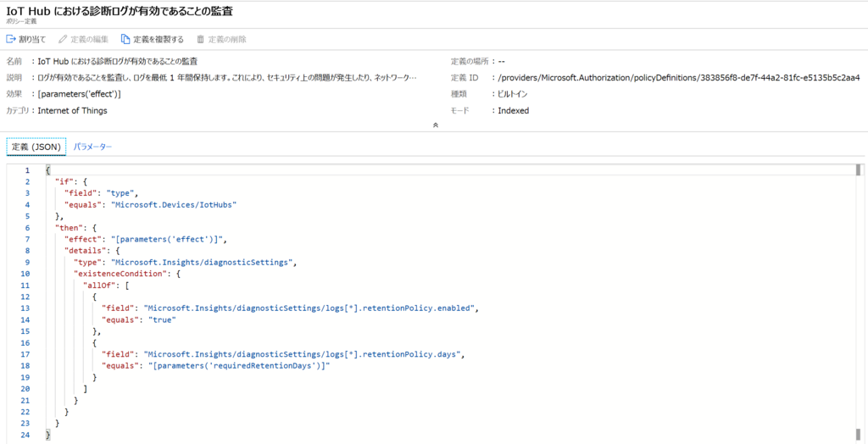Click the "allOf" key on line 11
The width and height of the screenshot is (868, 444).
[98, 285]
